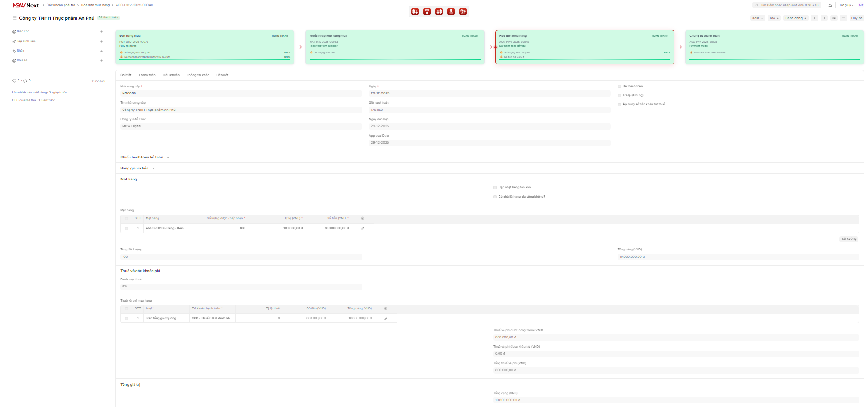Go to the previous document arrow
Viewport: 868px width, 407px height.
pyautogui.click(x=815, y=18)
